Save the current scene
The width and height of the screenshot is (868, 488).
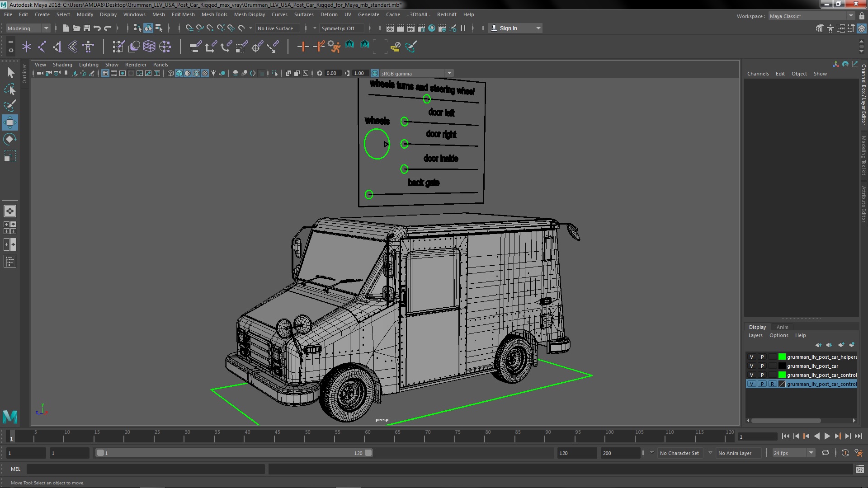(x=87, y=28)
